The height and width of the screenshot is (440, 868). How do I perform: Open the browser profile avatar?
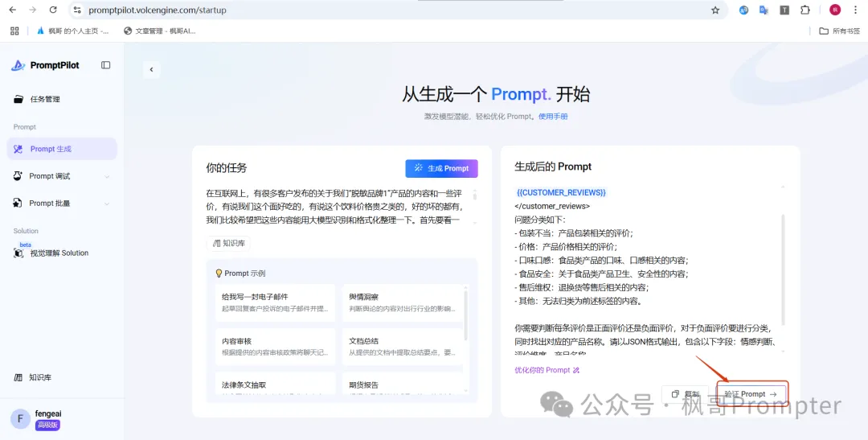pyautogui.click(x=835, y=10)
